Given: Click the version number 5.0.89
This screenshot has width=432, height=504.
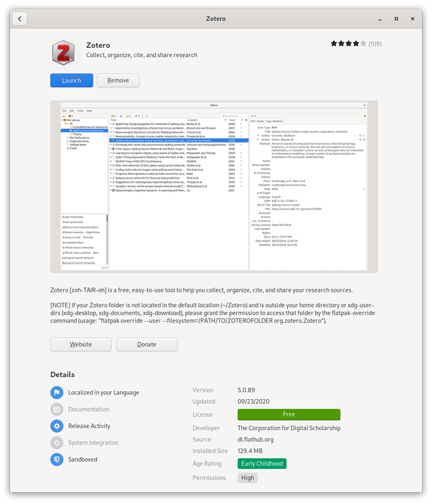Looking at the screenshot, I should (x=246, y=390).
